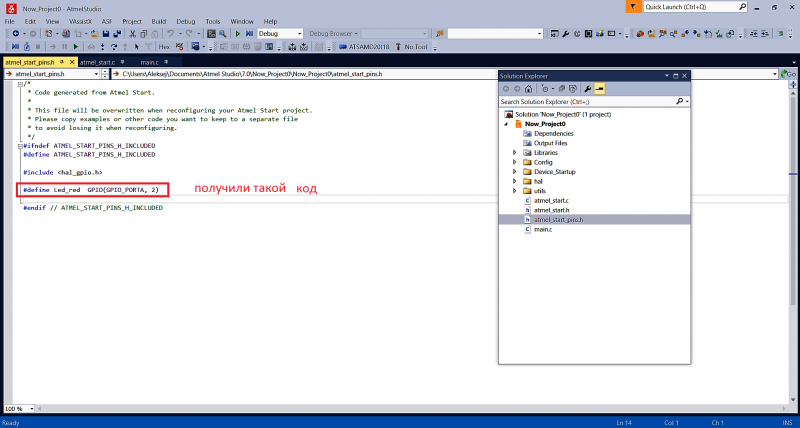Save all files with the multi-floppy icon
The image size is (800, 428).
(117, 34)
